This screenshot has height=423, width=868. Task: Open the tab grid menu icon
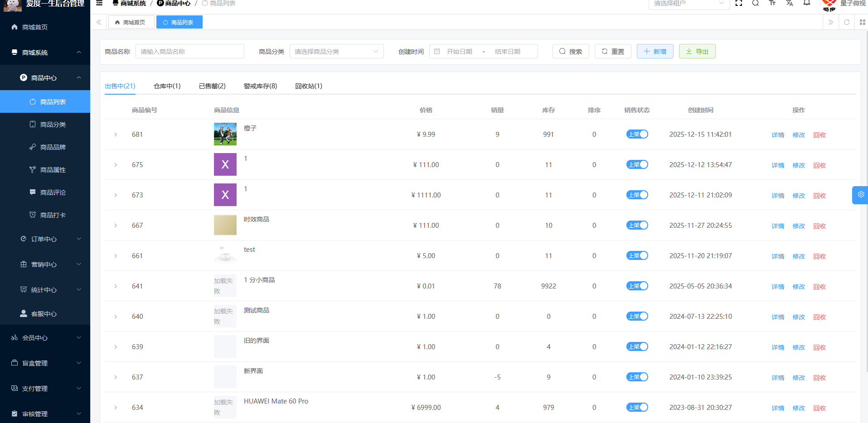point(862,22)
